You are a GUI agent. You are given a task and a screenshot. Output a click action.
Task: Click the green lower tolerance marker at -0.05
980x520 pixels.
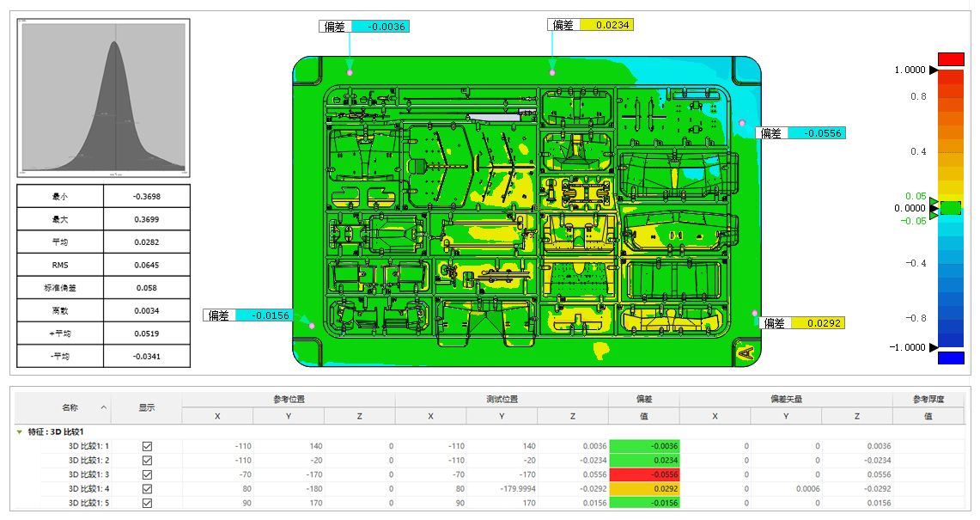tap(934, 215)
